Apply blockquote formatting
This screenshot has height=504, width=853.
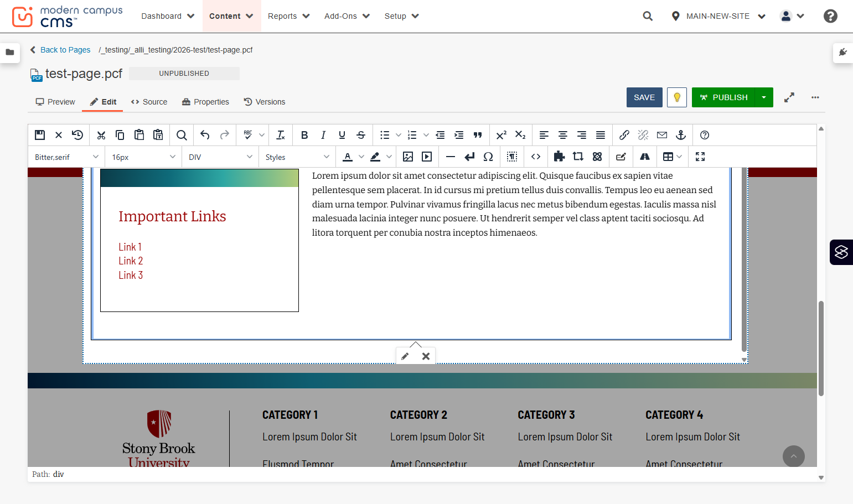click(478, 135)
